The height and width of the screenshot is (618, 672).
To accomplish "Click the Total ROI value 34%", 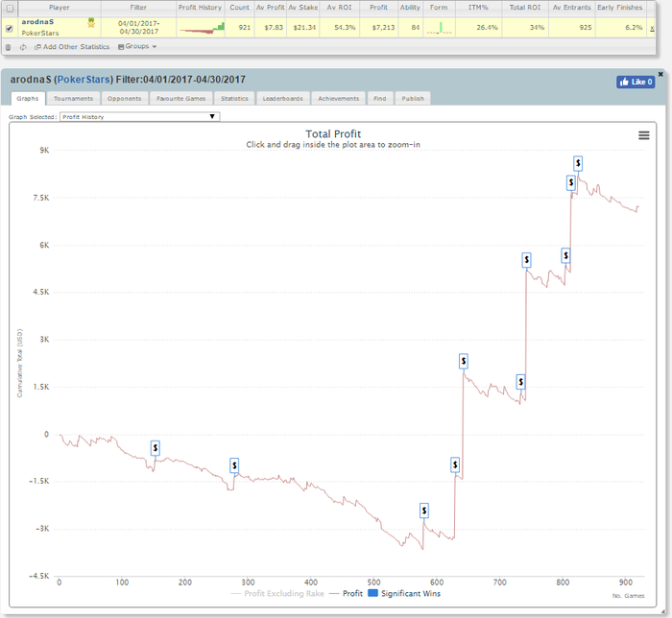I will (x=537, y=28).
